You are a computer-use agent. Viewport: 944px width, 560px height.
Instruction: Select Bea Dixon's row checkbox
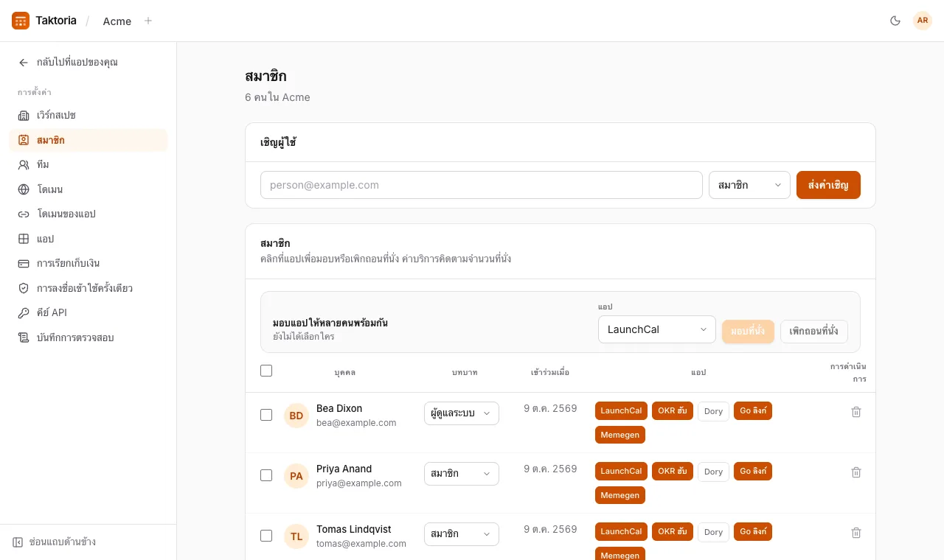tap(266, 415)
